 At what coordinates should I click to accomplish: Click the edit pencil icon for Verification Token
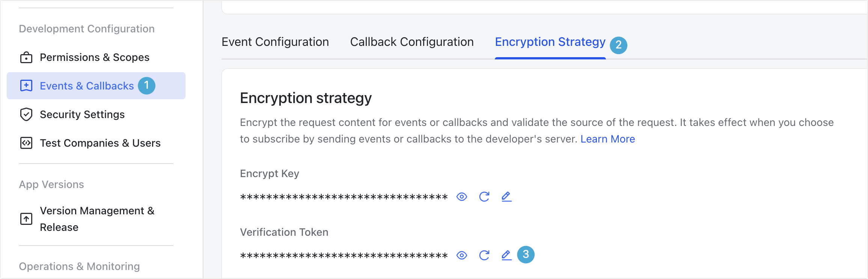pos(506,255)
